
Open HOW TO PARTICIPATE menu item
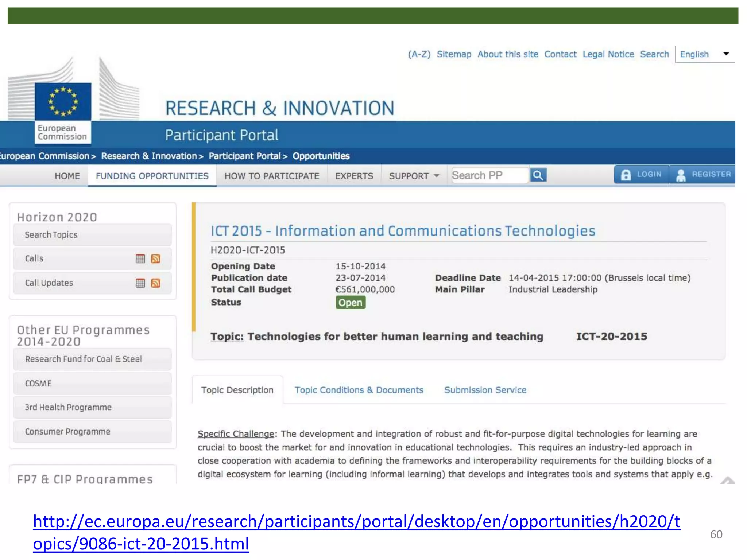(x=272, y=176)
